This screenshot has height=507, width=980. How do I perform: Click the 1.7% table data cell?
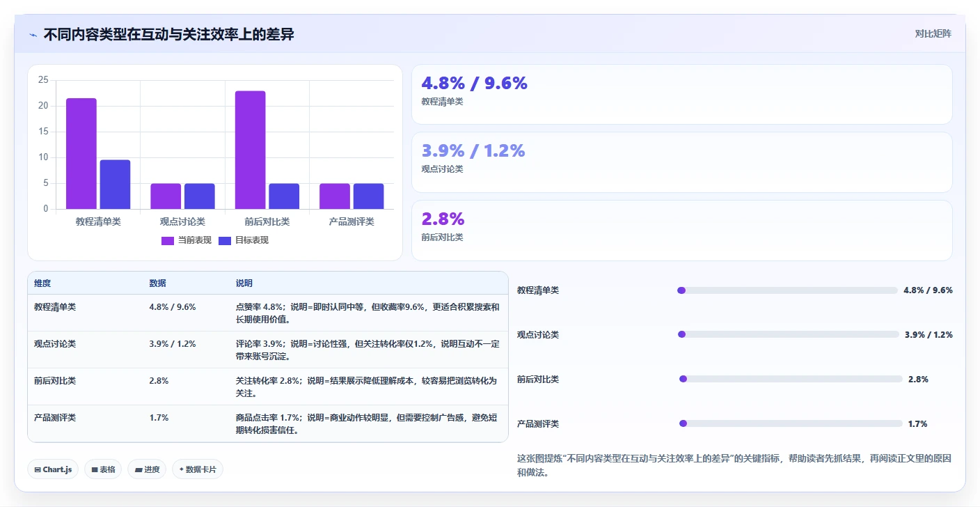(159, 418)
